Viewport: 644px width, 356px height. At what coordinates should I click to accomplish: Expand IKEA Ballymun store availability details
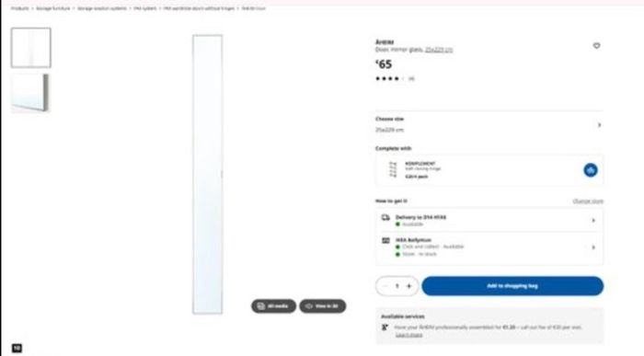[489, 247]
